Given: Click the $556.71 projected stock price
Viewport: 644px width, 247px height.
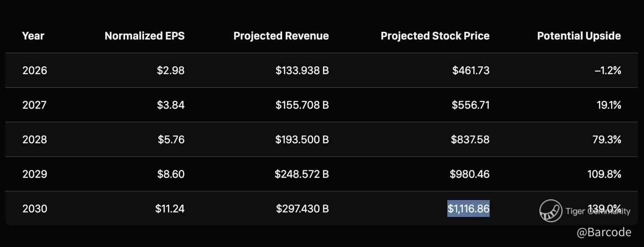Looking at the screenshot, I should [470, 105].
